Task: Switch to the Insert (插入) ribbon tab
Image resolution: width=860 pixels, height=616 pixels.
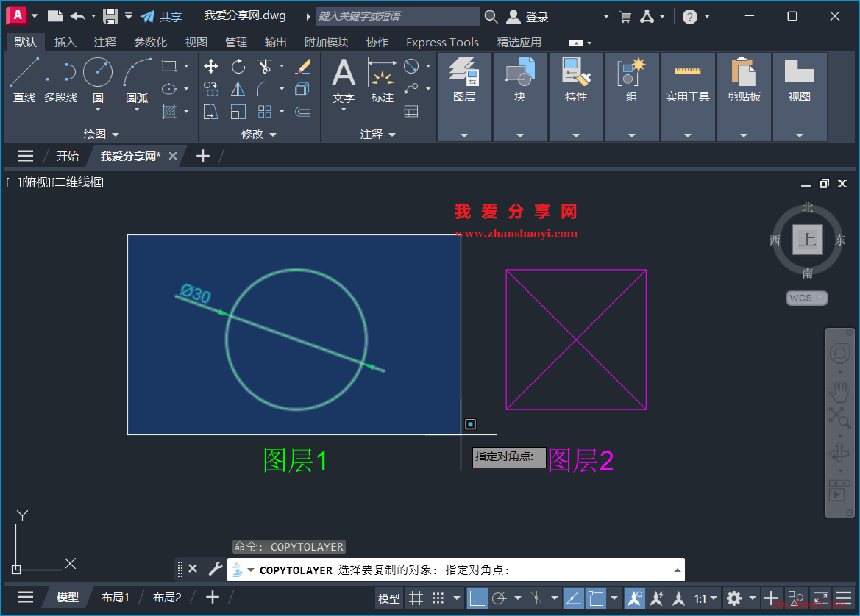Action: pos(65,42)
